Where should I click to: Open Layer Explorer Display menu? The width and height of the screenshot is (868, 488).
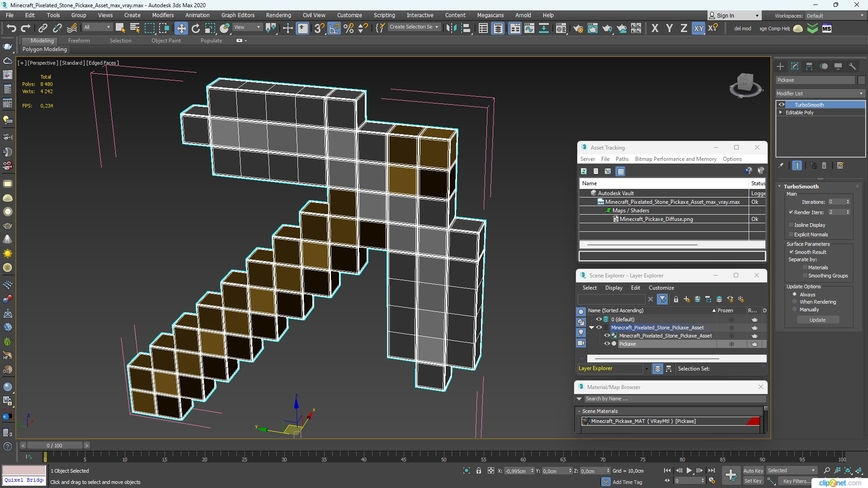click(613, 288)
